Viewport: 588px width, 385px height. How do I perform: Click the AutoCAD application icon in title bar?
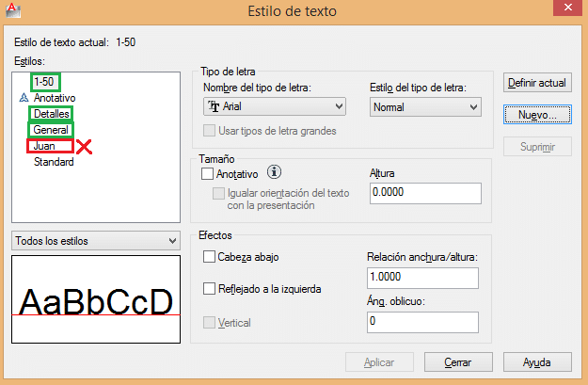[x=13, y=10]
